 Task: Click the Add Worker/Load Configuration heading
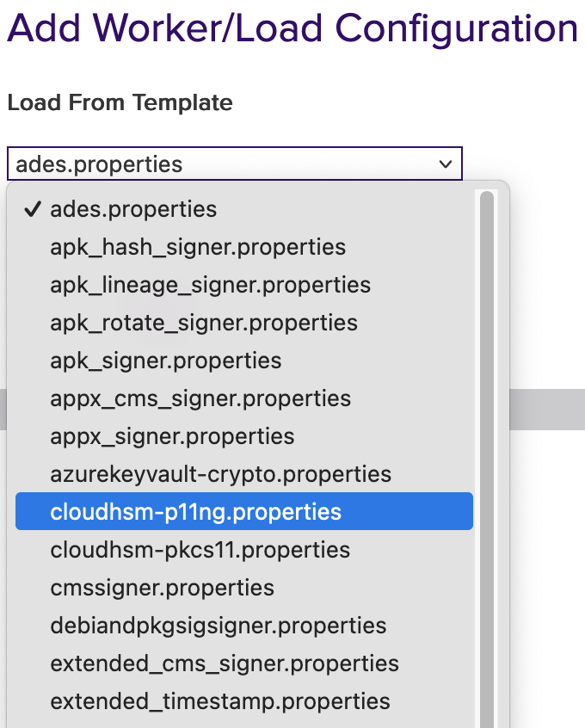tap(292, 28)
